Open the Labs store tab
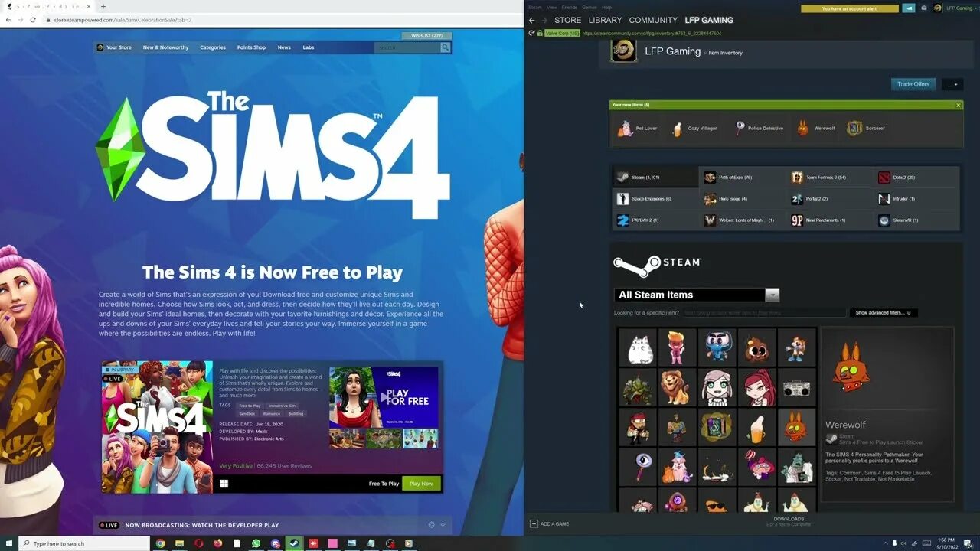This screenshot has height=551, width=980. click(x=309, y=47)
